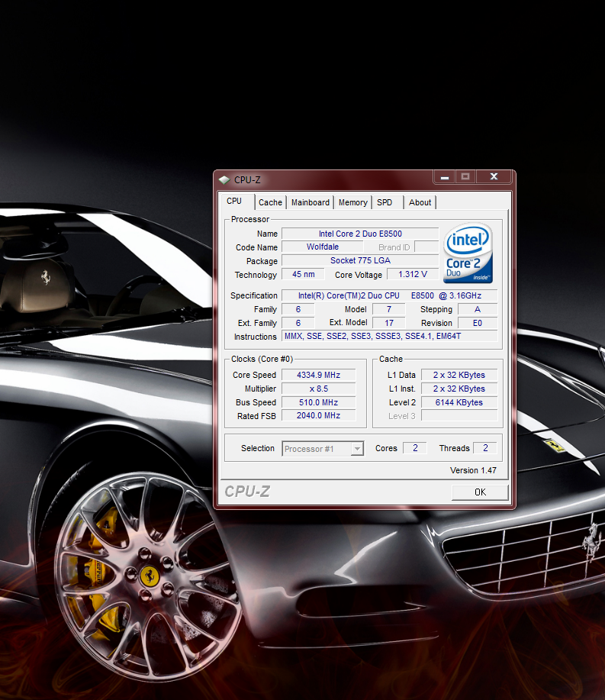Click the empty Level 3 cache field
The image size is (605, 700).
coord(459,415)
